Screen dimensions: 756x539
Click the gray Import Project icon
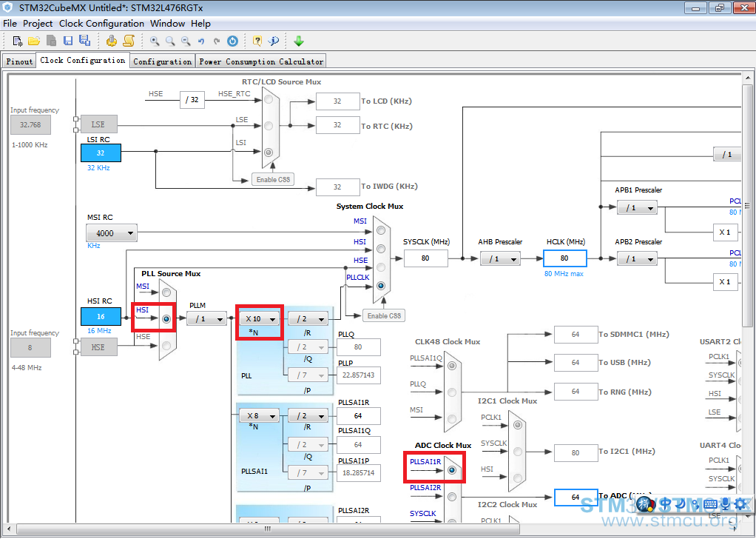pos(51,41)
